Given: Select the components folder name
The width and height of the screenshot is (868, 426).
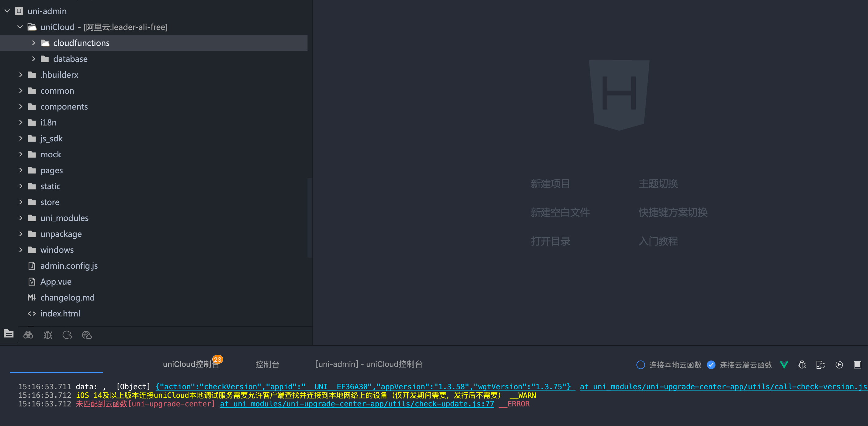Looking at the screenshot, I should point(64,106).
